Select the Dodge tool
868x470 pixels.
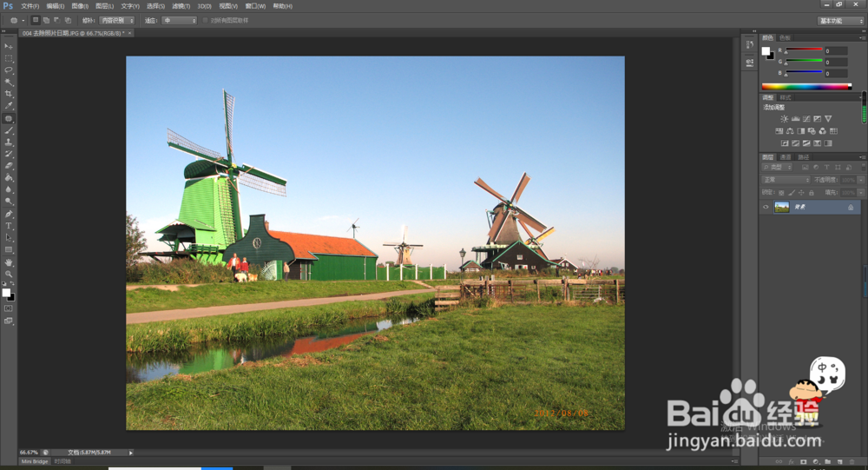[x=9, y=202]
